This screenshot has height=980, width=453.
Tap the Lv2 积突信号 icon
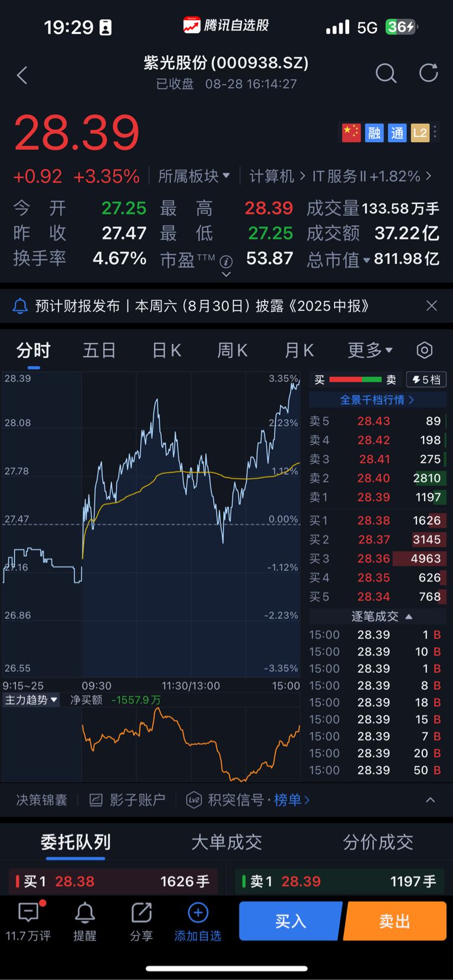(x=194, y=800)
